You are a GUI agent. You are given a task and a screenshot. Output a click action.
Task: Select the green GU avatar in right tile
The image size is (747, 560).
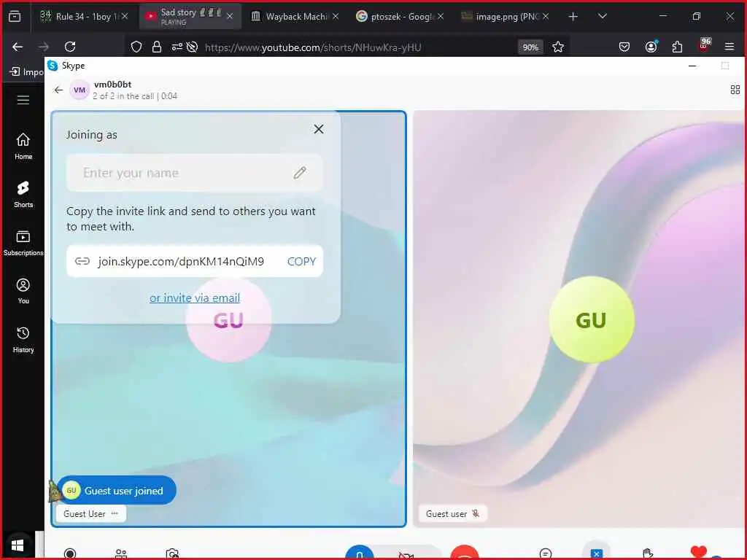click(591, 320)
